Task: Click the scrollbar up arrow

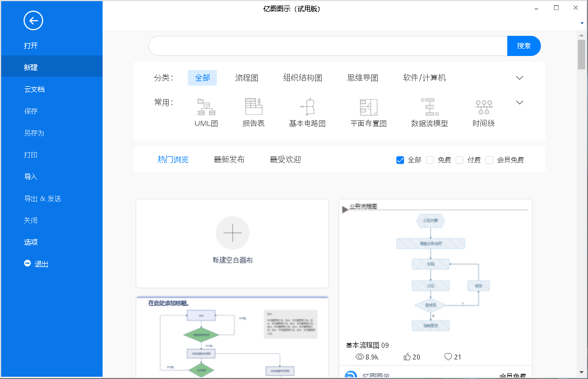Action: [x=582, y=35]
